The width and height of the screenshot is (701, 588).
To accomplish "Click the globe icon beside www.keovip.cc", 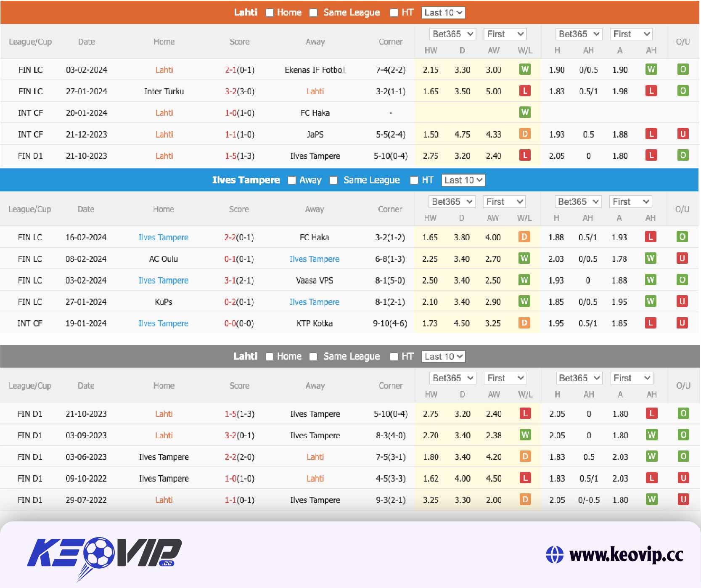I will [554, 555].
